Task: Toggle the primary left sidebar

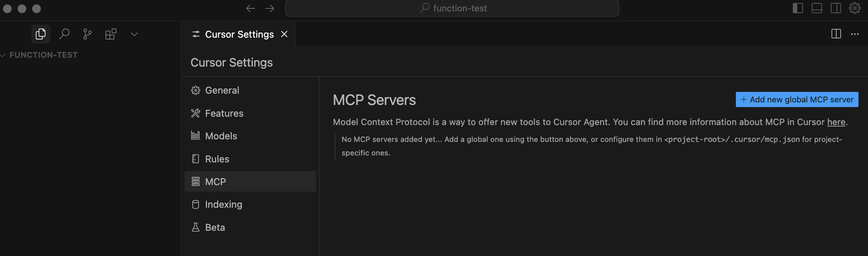Action: click(x=798, y=8)
